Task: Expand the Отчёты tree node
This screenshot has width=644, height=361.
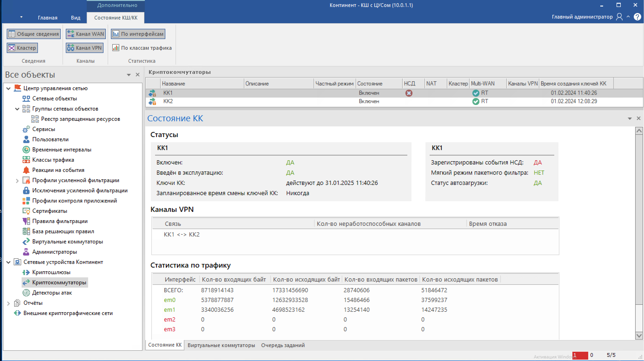Action: (8, 303)
